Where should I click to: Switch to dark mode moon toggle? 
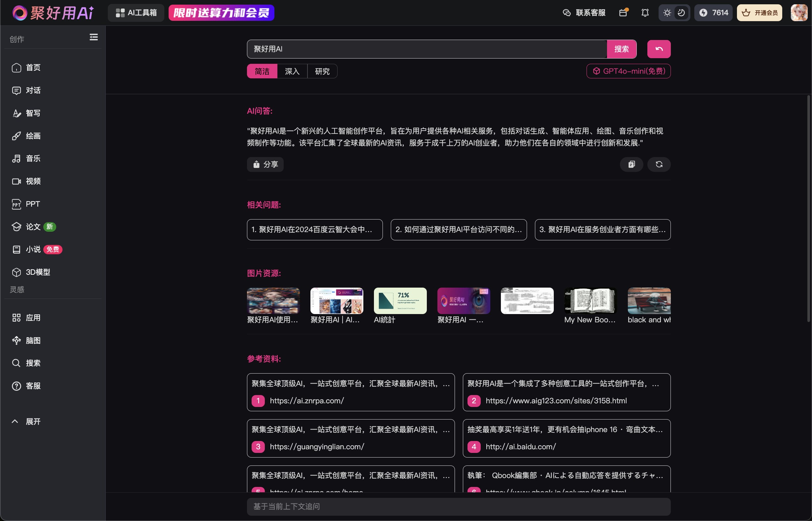tap(681, 13)
